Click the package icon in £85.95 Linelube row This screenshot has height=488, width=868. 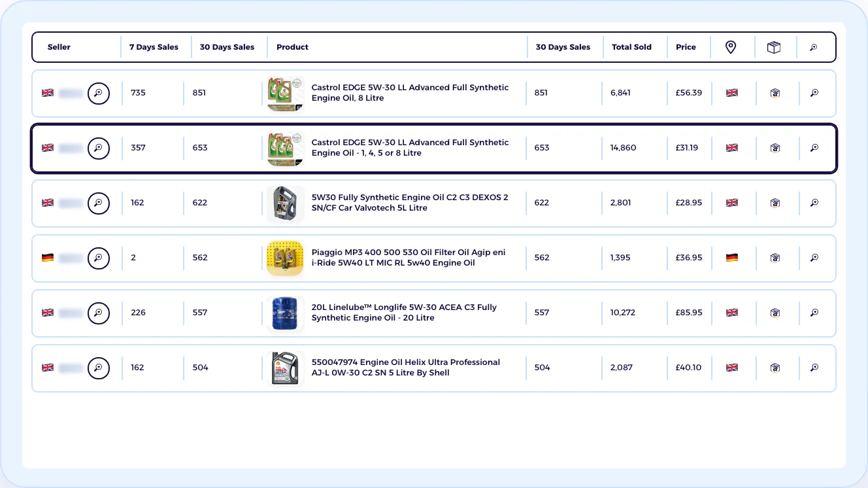(775, 313)
